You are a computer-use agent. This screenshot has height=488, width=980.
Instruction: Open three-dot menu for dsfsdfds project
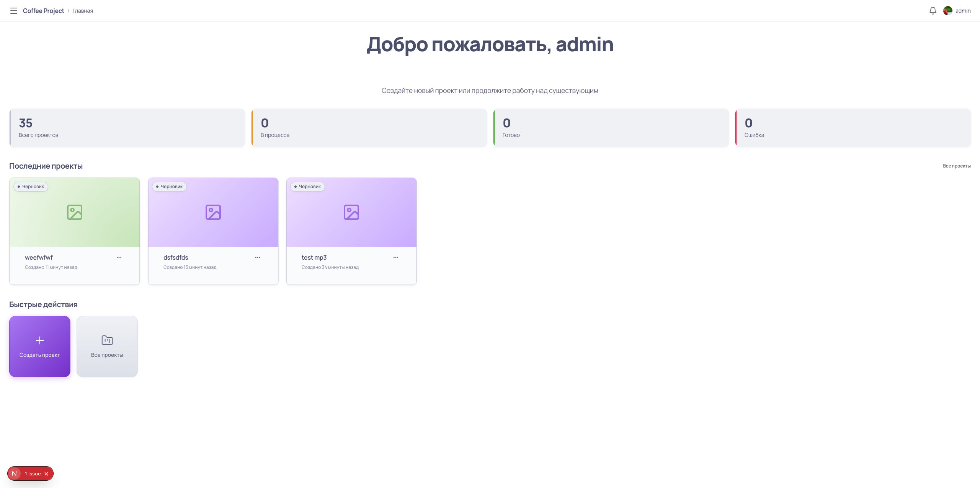258,257
